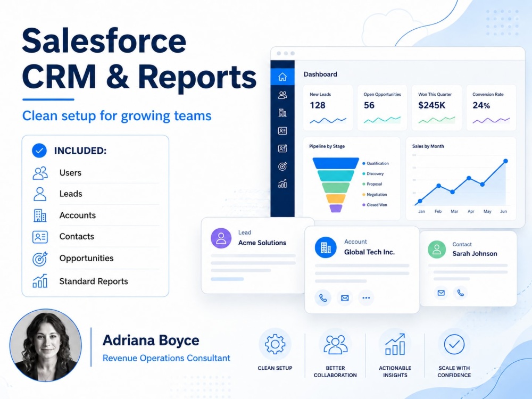Click the Qualification funnel stage segment
532x399 pixels.
(336, 163)
